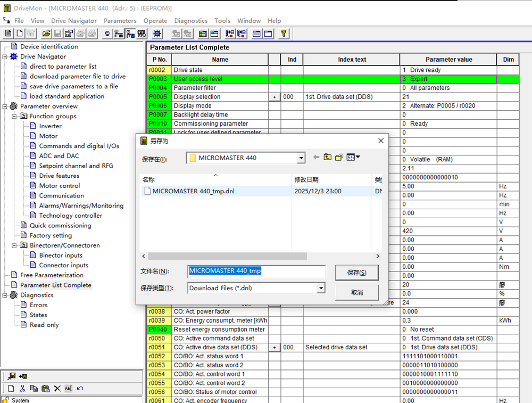This screenshot has height=403, width=532.
Task: Click the undo arrow in bottom toolbar
Action: point(80,388)
